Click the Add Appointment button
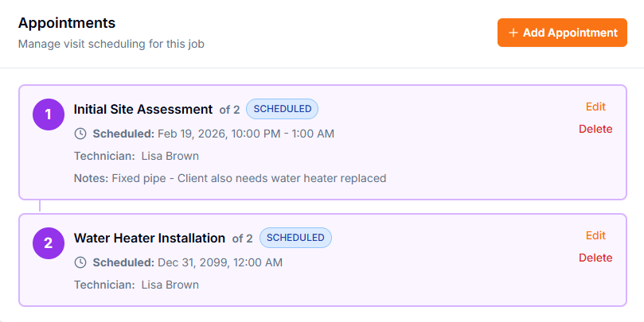The height and width of the screenshot is (322, 644). 562,33
